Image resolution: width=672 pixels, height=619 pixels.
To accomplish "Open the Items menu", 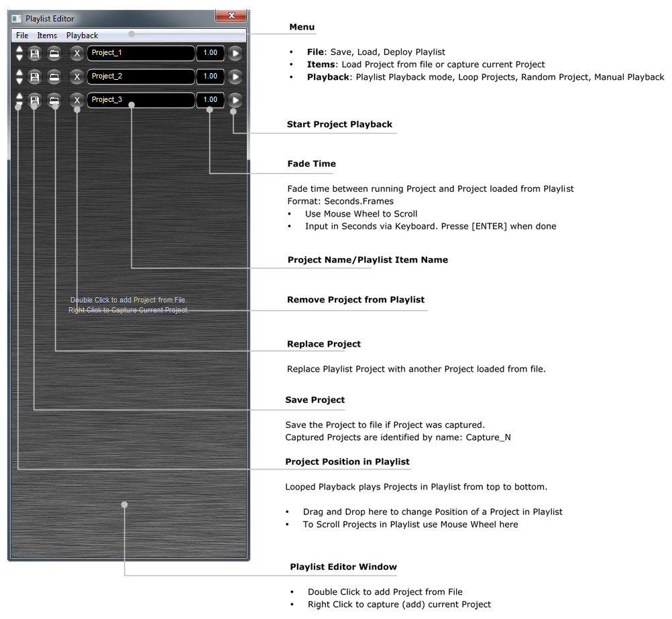I will tap(47, 36).
